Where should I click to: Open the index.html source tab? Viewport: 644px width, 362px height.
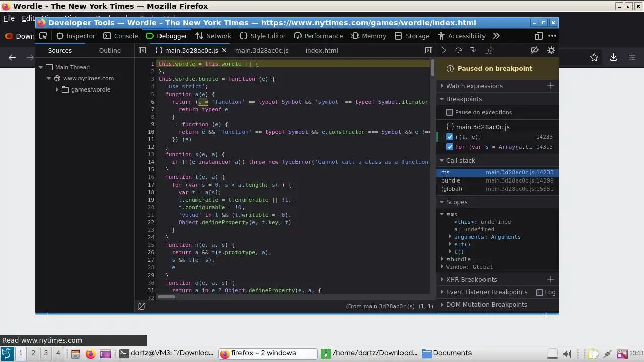(321, 50)
